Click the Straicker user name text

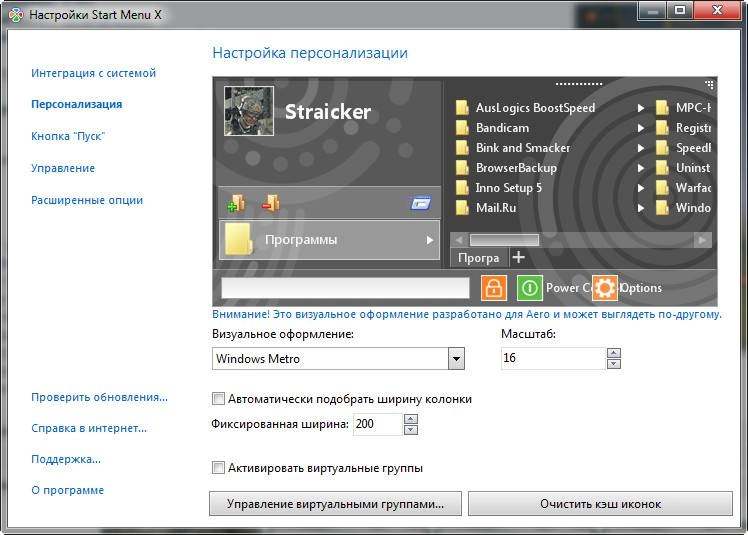tap(328, 112)
